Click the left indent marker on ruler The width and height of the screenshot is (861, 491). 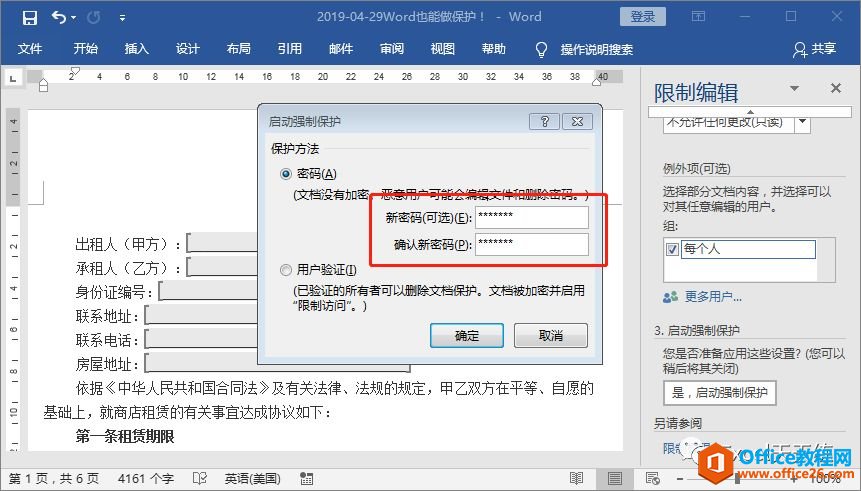pyautogui.click(x=43, y=85)
